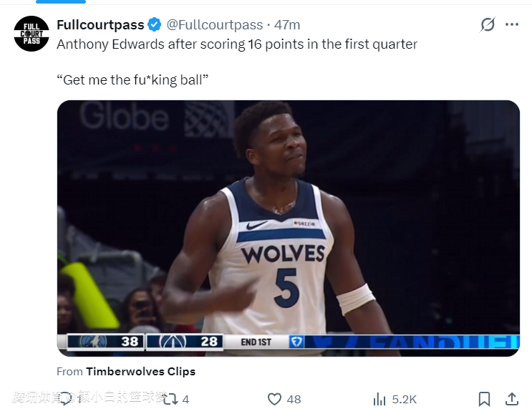Bookmark this Fullcourtpass post

484,399
